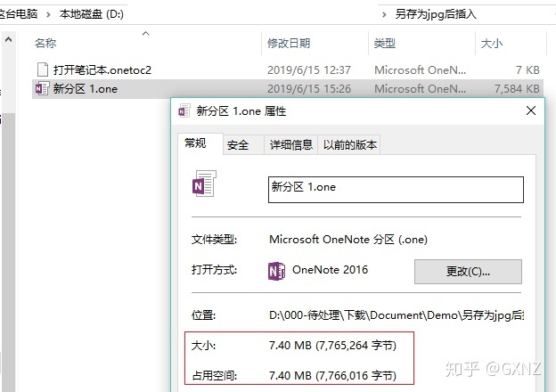Image resolution: width=556 pixels, height=392 pixels.
Task: Click the 本地磁盘 (D:) breadcrumb
Action: click(92, 14)
